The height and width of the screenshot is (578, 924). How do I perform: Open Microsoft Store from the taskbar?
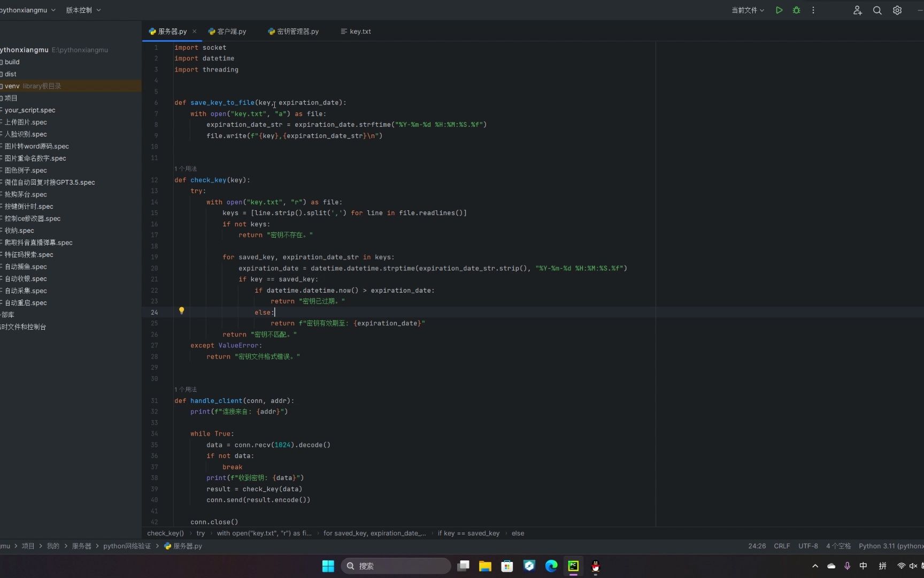pyautogui.click(x=507, y=566)
